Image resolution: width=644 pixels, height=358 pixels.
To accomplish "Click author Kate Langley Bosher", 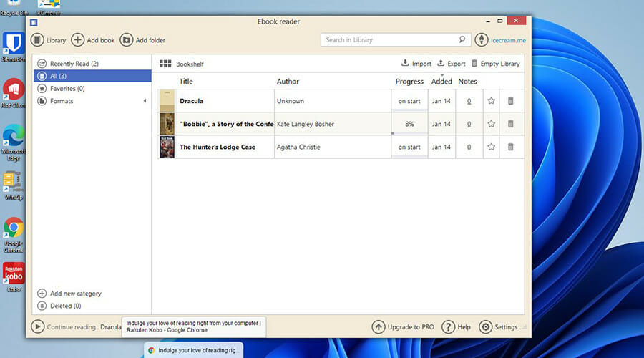I will coord(305,124).
